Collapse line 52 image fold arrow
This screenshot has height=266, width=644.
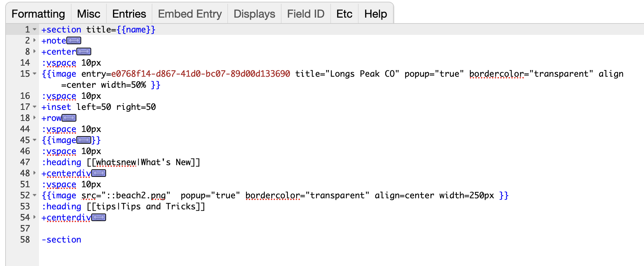point(35,196)
